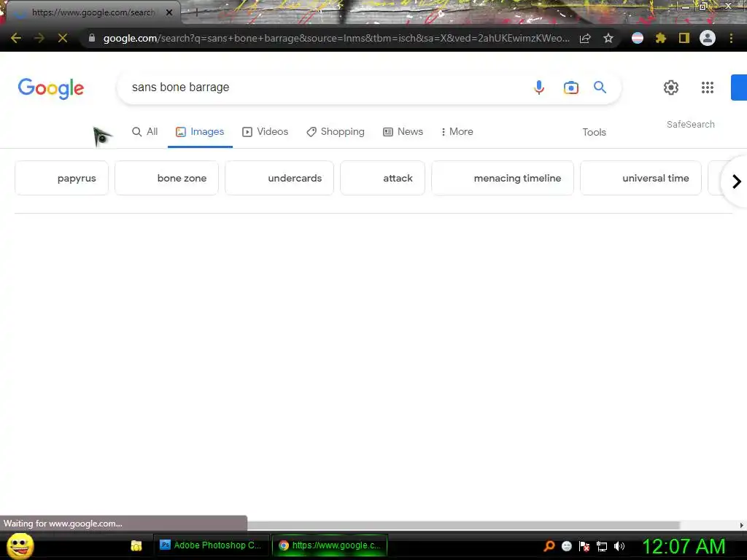The height and width of the screenshot is (560, 747).
Task: Open the Shopping tab
Action: (336, 132)
